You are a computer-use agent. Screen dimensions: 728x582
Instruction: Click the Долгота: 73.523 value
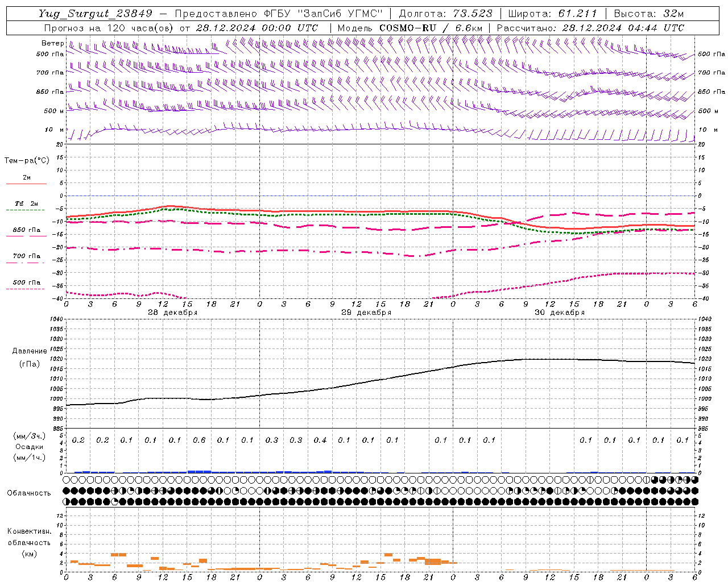(445, 14)
